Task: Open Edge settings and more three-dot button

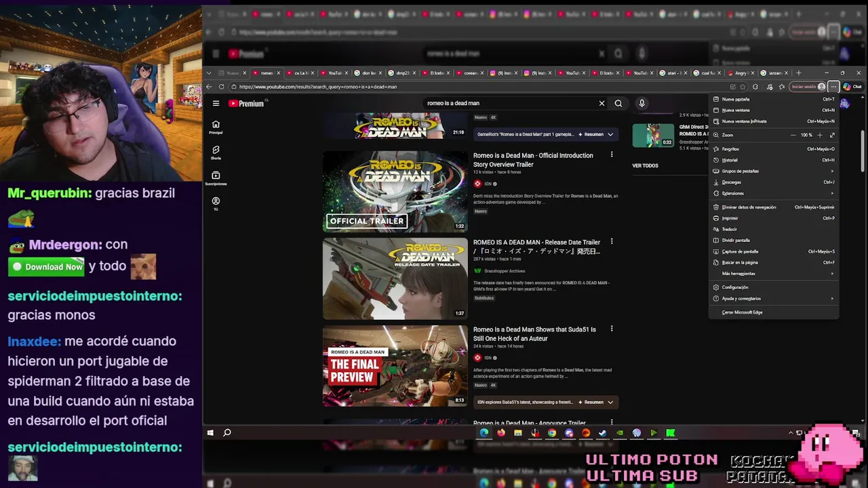Action: pyautogui.click(x=833, y=87)
